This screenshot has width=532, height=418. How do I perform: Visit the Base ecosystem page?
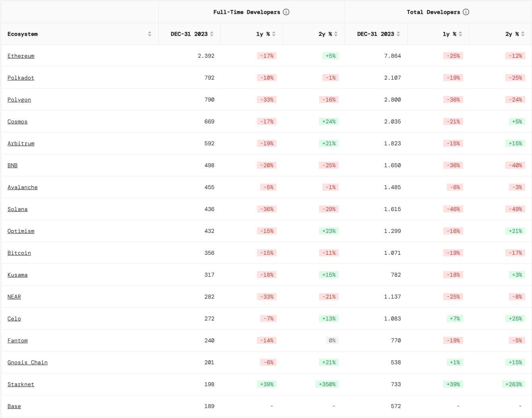pos(14,406)
